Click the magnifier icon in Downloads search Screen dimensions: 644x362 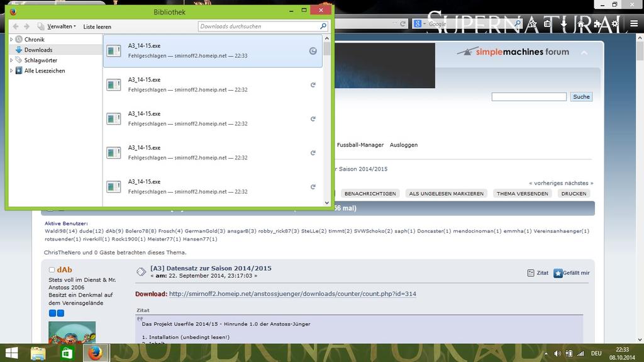(323, 26)
